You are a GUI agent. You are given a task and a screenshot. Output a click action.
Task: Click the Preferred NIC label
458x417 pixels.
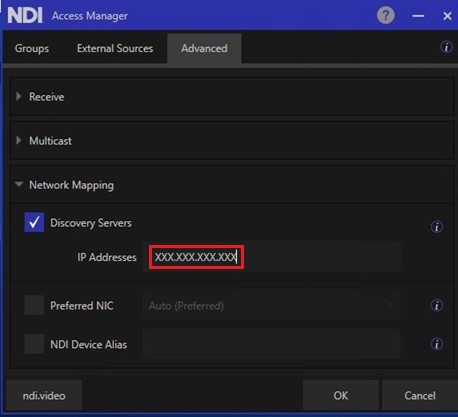pyautogui.click(x=82, y=306)
